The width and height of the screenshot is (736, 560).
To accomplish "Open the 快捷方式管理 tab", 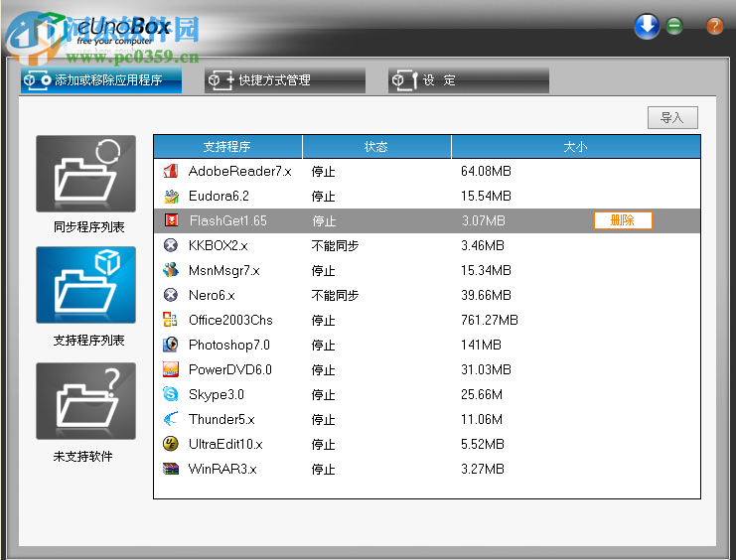I will [285, 80].
